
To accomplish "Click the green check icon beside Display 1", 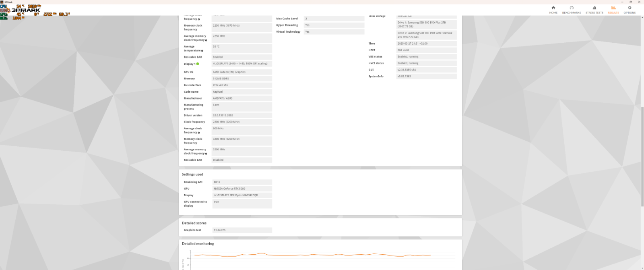I will pos(198,64).
